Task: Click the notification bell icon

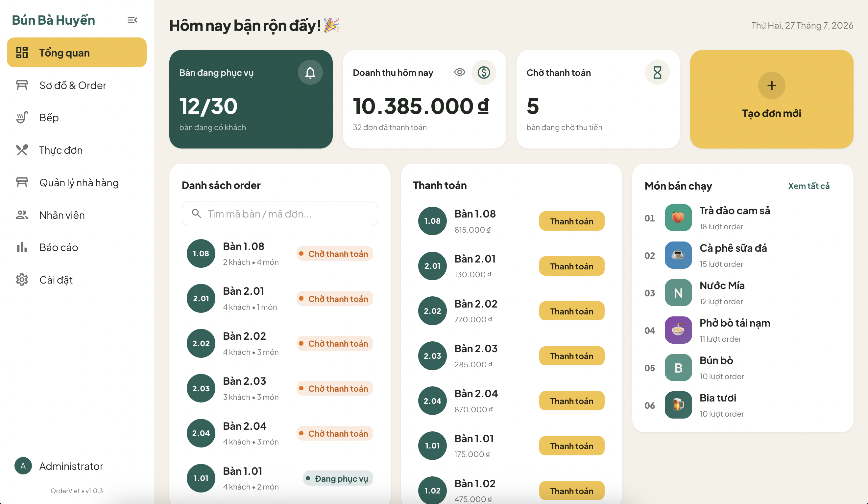Action: tap(310, 72)
